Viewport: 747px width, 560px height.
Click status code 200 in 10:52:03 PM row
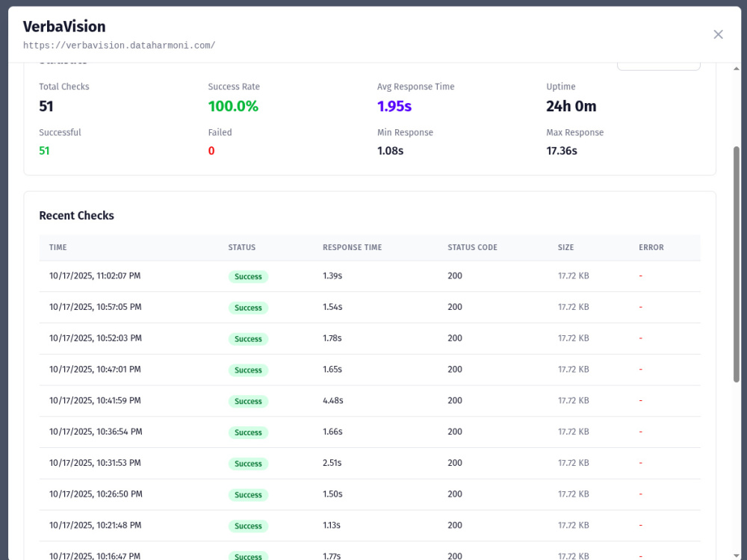[454, 338]
